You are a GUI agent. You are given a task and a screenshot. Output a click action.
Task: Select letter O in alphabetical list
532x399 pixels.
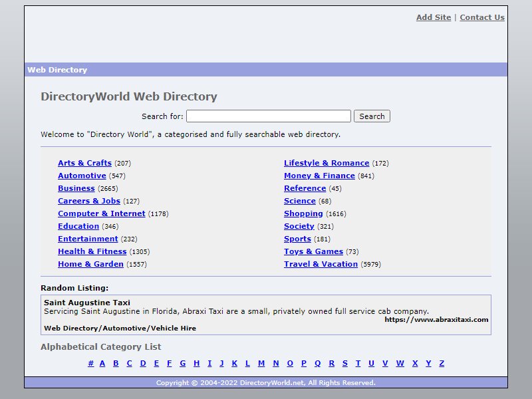click(x=290, y=363)
